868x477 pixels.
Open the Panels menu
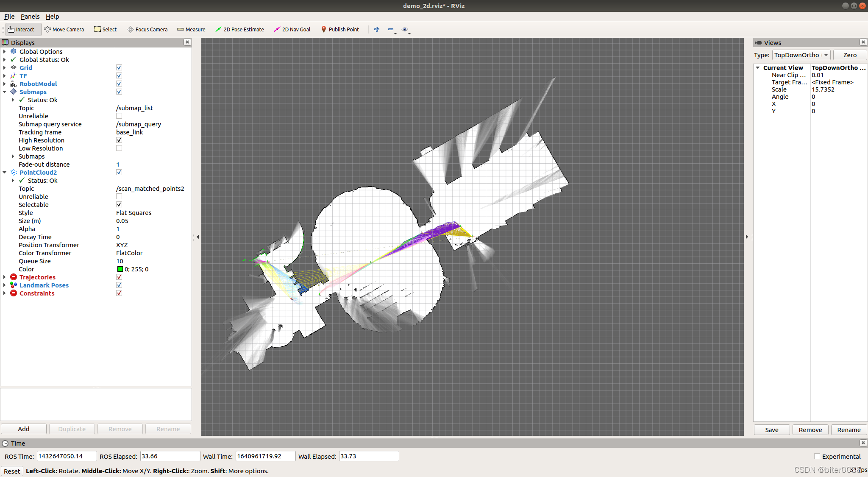pos(30,17)
